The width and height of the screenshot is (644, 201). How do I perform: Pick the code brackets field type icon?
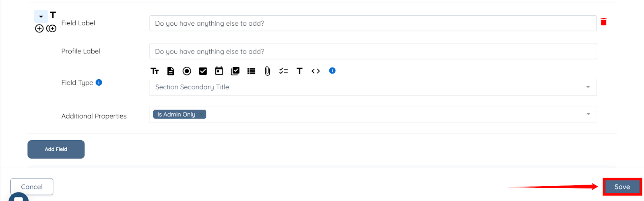point(316,71)
